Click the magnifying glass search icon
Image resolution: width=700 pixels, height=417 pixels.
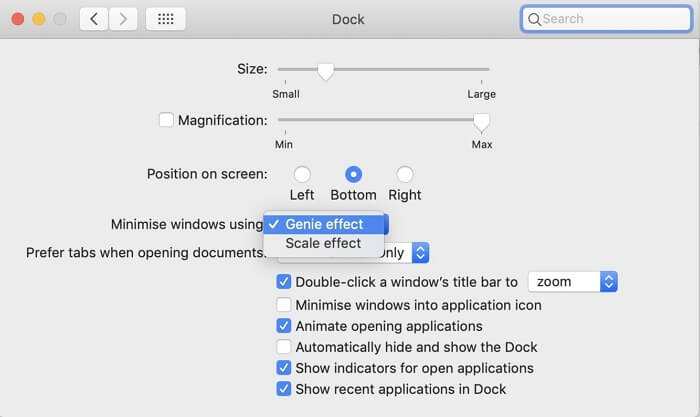point(534,19)
